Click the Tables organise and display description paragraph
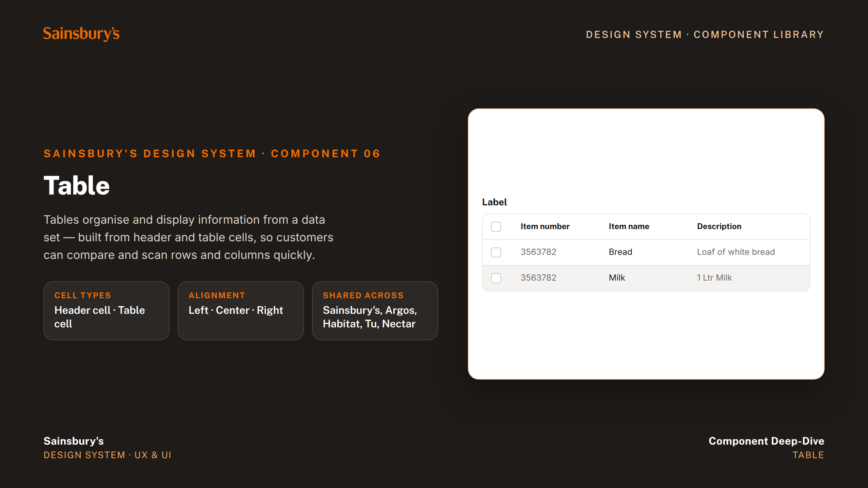The image size is (868, 488). (x=189, y=238)
